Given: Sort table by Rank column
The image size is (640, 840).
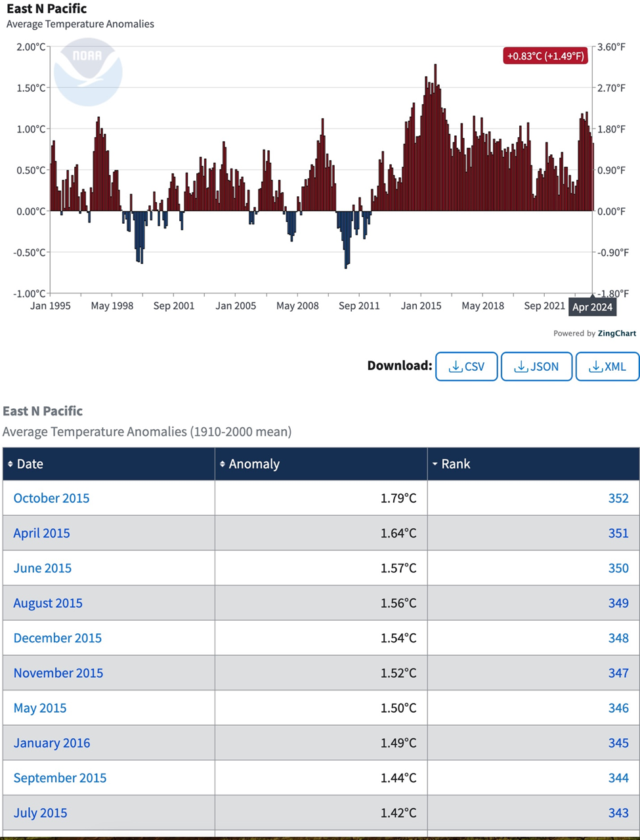Looking at the screenshot, I should pos(456,464).
